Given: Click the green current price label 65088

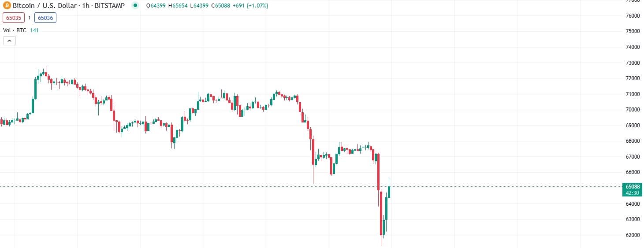Looking at the screenshot, I should click(x=633, y=187).
